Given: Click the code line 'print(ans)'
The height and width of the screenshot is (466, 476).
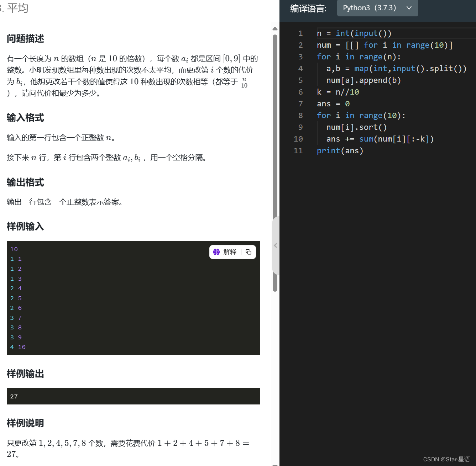Looking at the screenshot, I should click(340, 150).
